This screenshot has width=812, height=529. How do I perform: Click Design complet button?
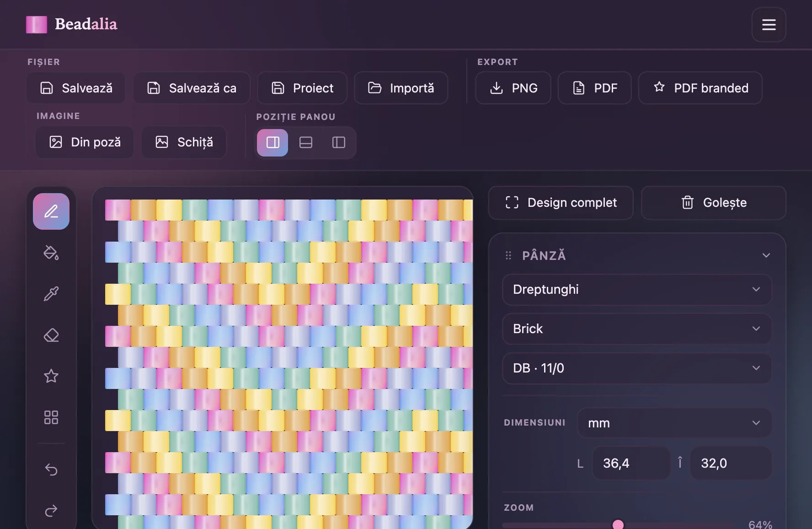561,203
